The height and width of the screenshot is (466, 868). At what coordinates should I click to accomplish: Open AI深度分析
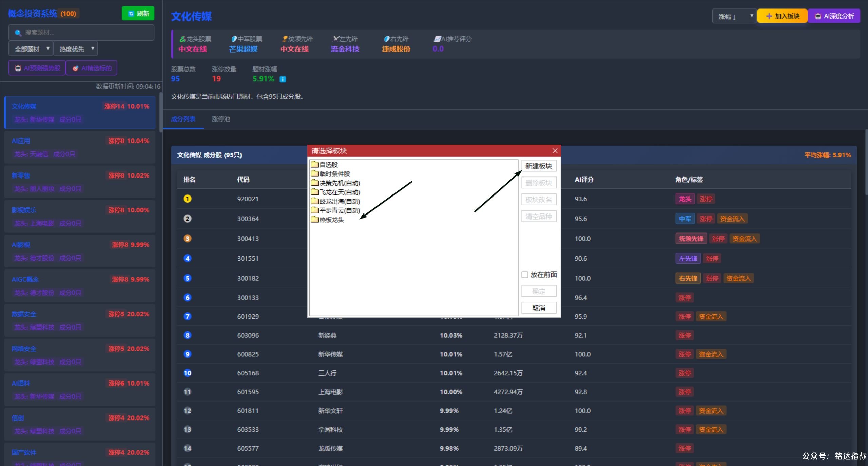(834, 16)
